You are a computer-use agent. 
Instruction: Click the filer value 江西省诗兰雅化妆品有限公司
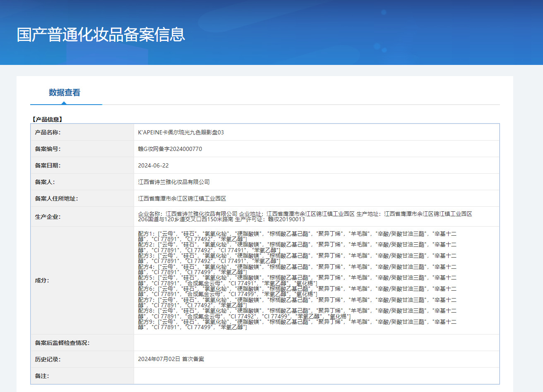coord(174,182)
